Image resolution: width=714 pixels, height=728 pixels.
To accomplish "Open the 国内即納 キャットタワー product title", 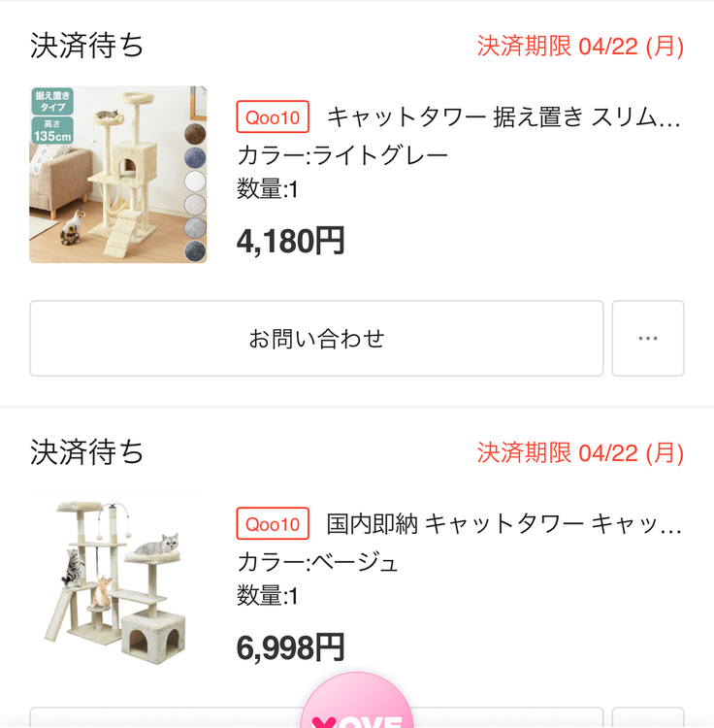I will [x=504, y=524].
